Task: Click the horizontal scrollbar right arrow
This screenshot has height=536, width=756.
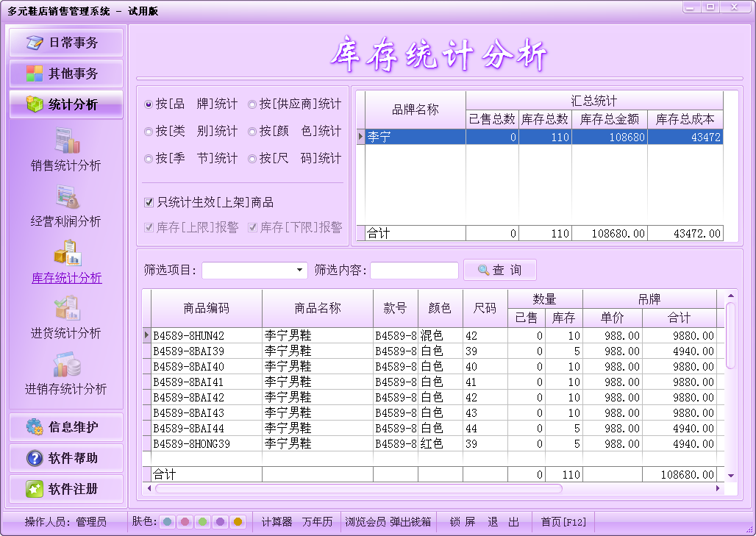Action: pos(718,488)
